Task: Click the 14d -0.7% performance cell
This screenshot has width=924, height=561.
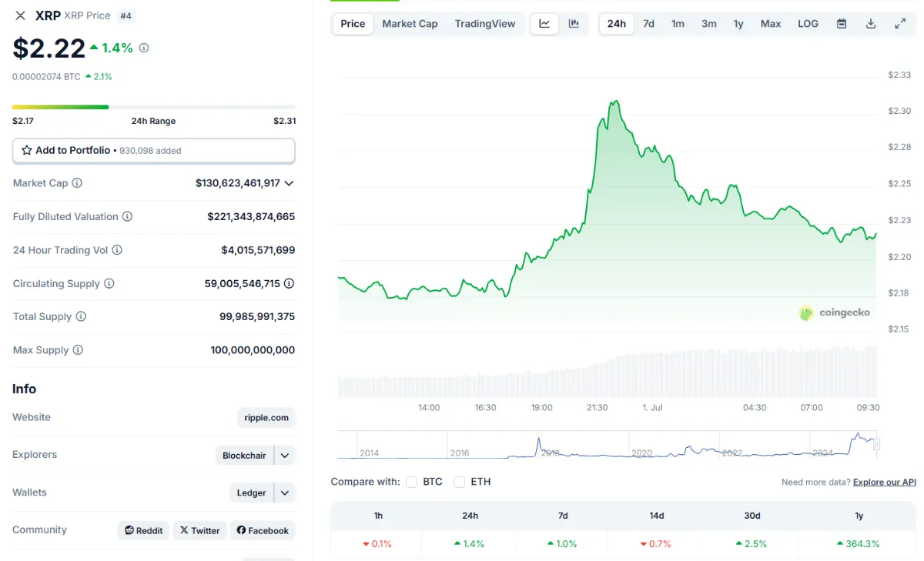Action: coord(657,544)
